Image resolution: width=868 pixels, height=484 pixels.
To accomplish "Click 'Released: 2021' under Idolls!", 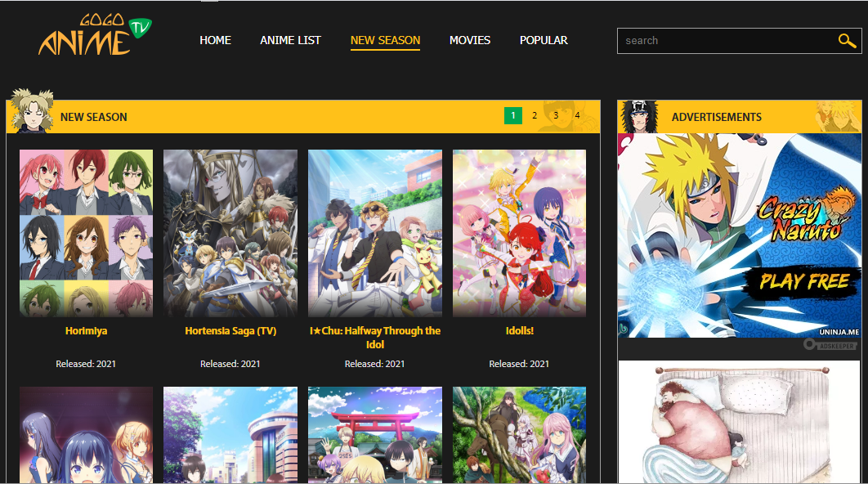I will pyautogui.click(x=519, y=364).
